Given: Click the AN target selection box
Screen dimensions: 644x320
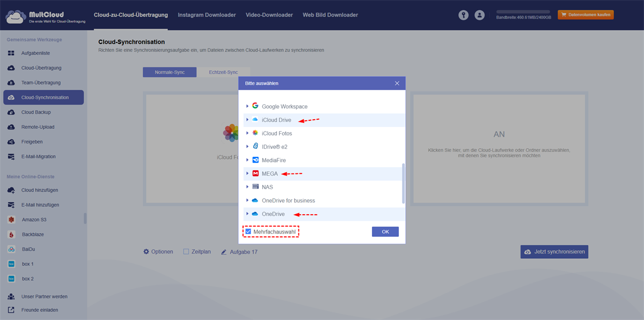Looking at the screenshot, I should (x=499, y=149).
